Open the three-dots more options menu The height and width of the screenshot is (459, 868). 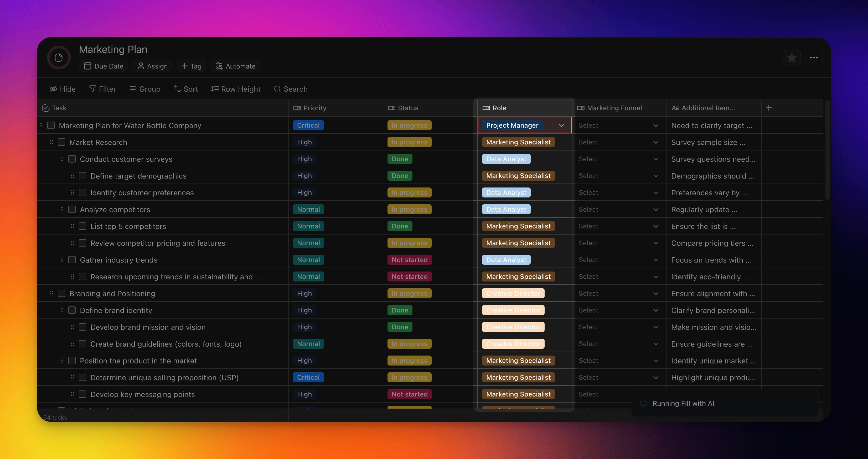pyautogui.click(x=814, y=58)
